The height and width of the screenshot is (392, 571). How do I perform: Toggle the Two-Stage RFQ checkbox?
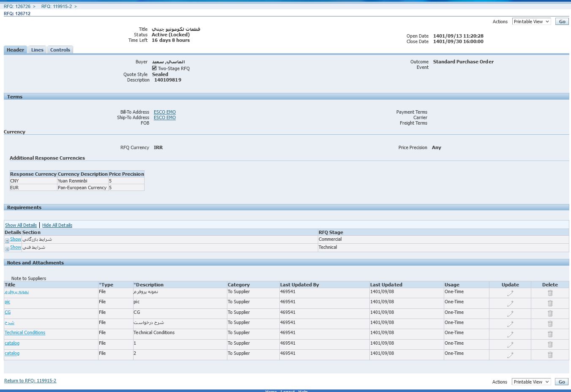pos(154,68)
